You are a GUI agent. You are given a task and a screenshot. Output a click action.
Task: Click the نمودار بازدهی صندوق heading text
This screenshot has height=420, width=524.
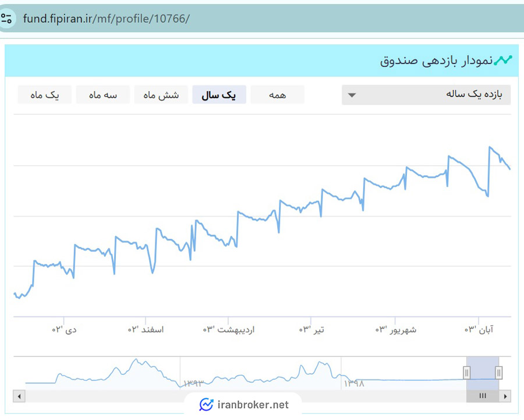pos(436,61)
